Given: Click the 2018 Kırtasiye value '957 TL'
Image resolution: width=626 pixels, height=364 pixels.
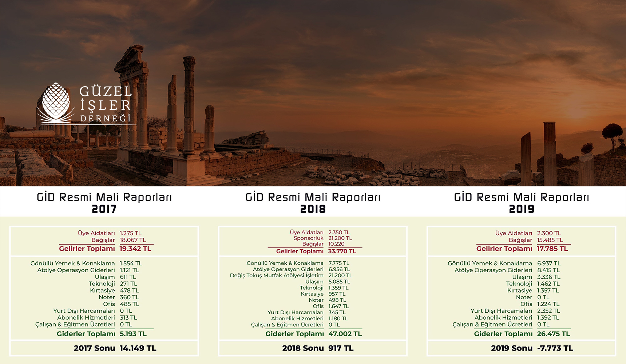Looking at the screenshot, I should pyautogui.click(x=337, y=294).
